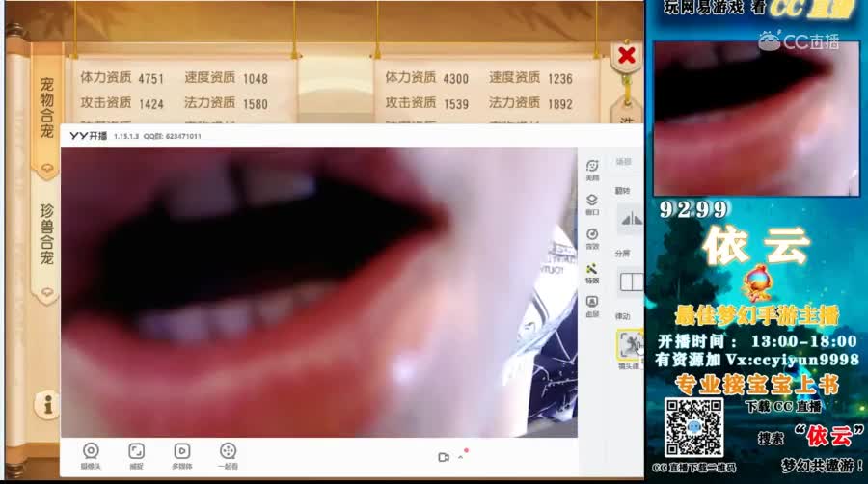868x484 pixels.
Task: Open the 捕捉 screen capture tool
Action: 136,456
